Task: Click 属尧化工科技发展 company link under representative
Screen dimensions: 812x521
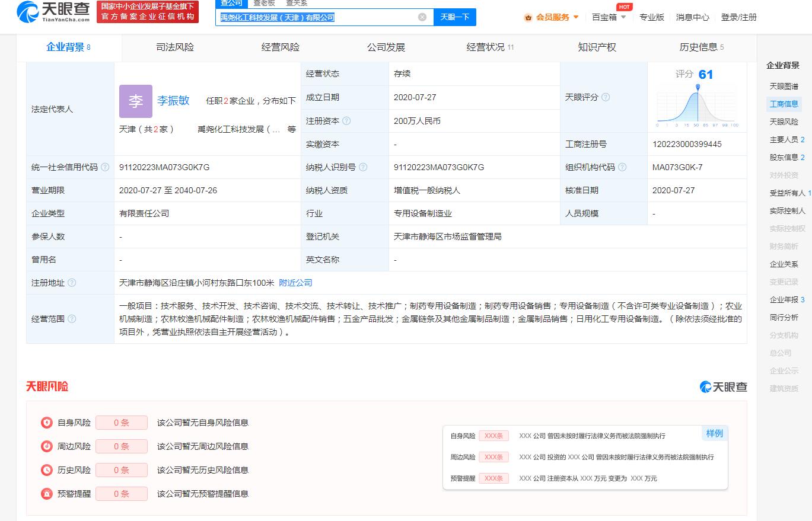Action: (x=238, y=129)
